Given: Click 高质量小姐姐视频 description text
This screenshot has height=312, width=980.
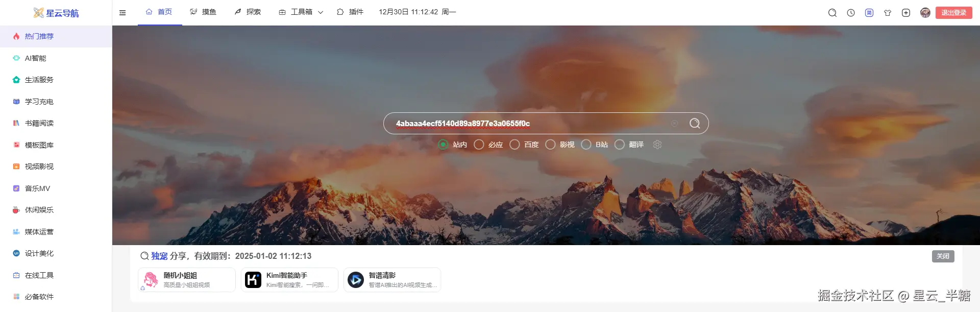Looking at the screenshot, I should [x=187, y=285].
